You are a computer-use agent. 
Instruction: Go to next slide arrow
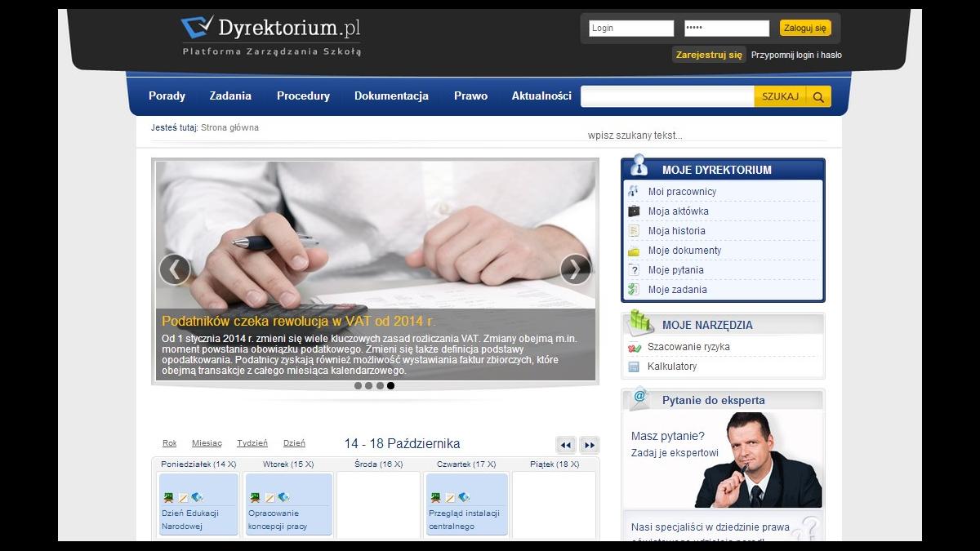576,269
